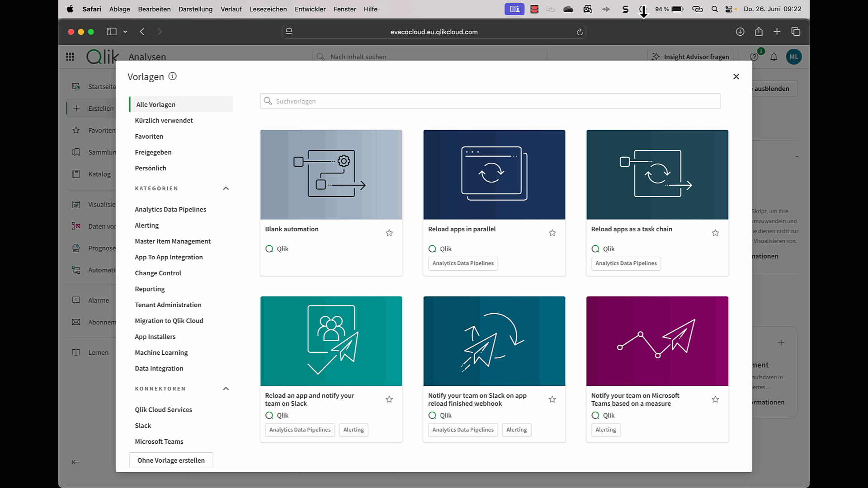Click the Suchvorlagen search field

click(x=490, y=101)
